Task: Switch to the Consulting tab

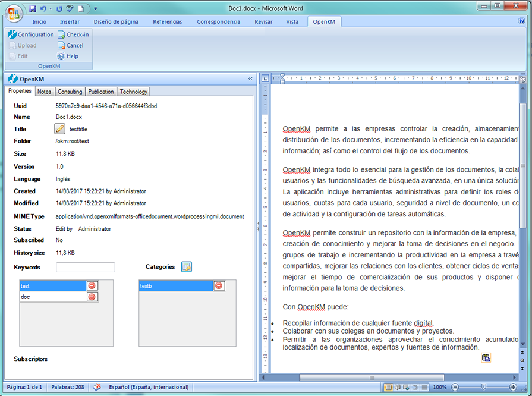Action: [70, 92]
